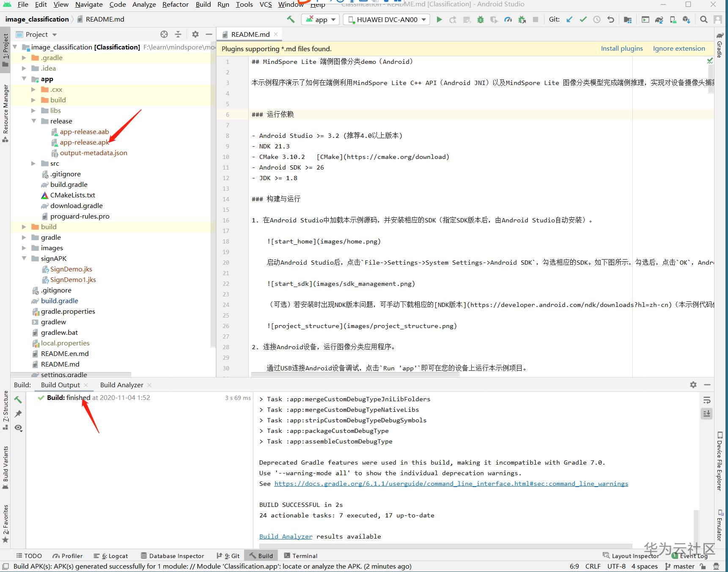Open the profiler gauge icon in toolbar
Viewport: 728px width, 572px height.
(508, 19)
